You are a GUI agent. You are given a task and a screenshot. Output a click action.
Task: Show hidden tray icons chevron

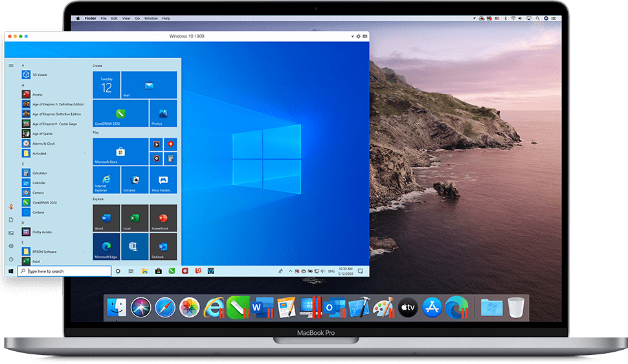click(291, 271)
